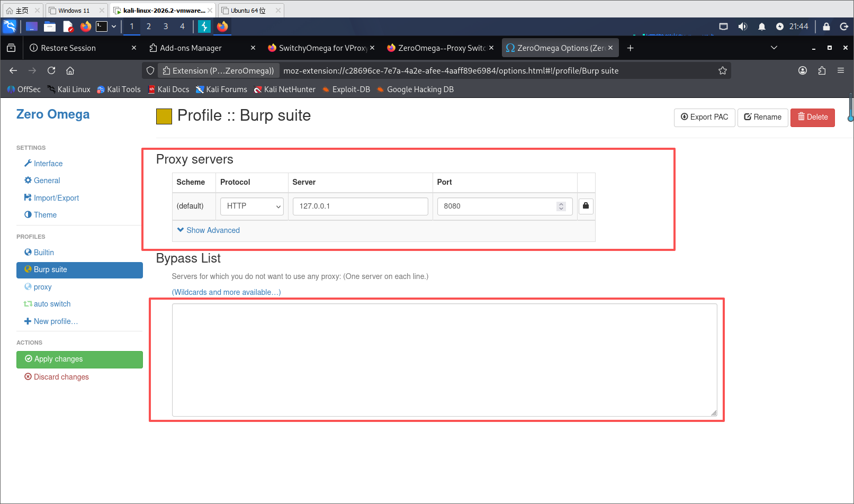Click the address bar URL field
Image resolution: width=854 pixels, height=504 pixels.
(498, 70)
